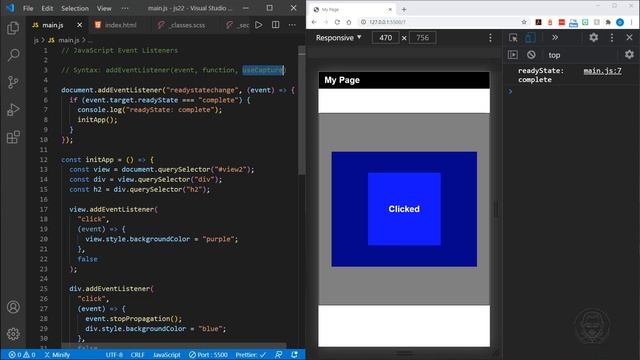Open the VS Code Explorer view
Screen dimensions: 640x360
click(x=13, y=28)
